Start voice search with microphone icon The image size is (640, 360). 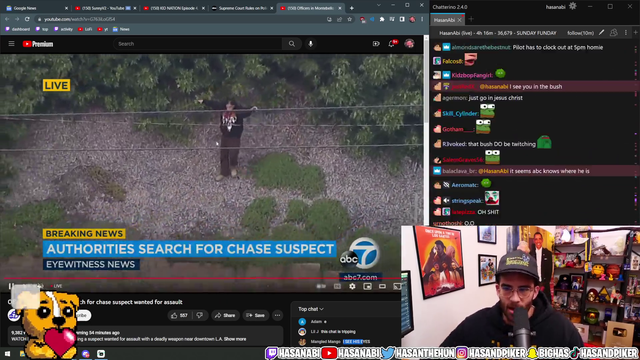pos(311,44)
